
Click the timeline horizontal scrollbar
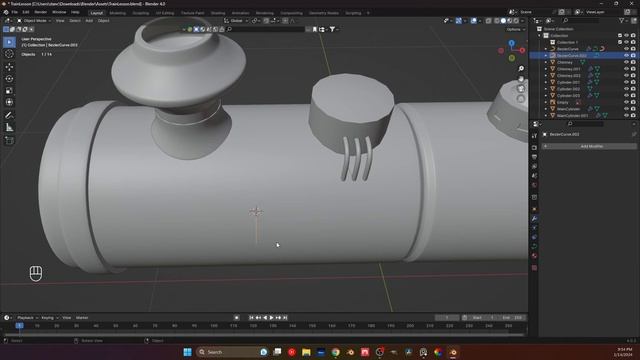(263, 334)
